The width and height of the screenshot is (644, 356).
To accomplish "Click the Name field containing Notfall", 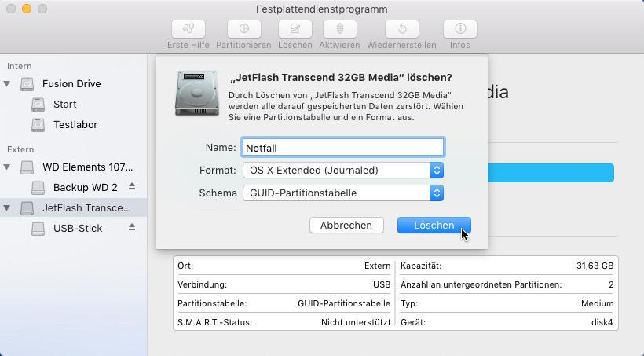I will (343, 148).
